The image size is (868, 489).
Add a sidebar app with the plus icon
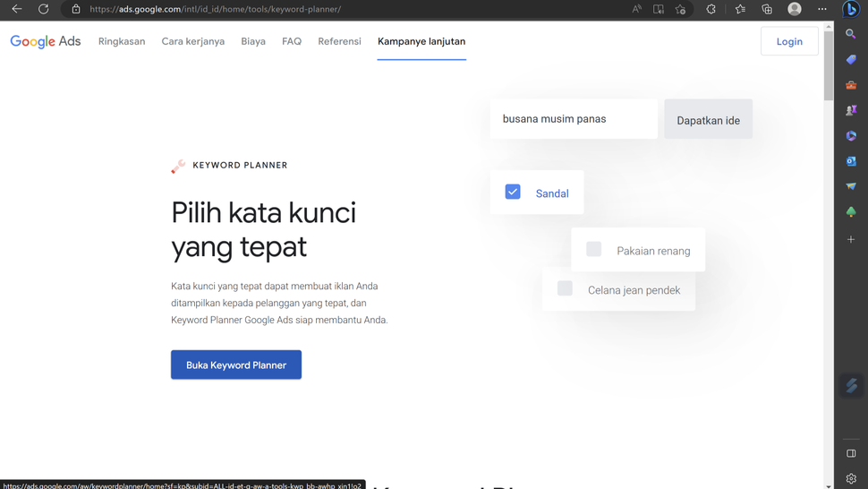pyautogui.click(x=851, y=239)
